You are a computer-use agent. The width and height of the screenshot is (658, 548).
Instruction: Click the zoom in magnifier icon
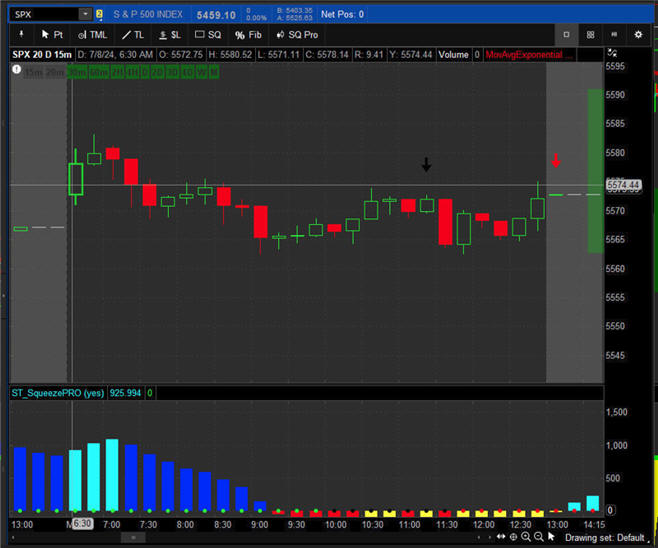(x=527, y=537)
